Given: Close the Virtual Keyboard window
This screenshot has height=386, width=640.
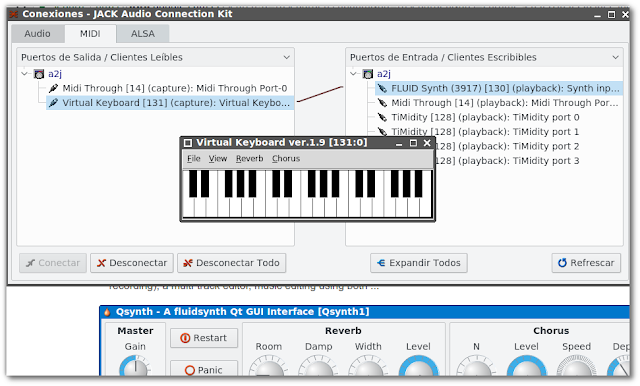Looking at the screenshot, I should [x=427, y=143].
